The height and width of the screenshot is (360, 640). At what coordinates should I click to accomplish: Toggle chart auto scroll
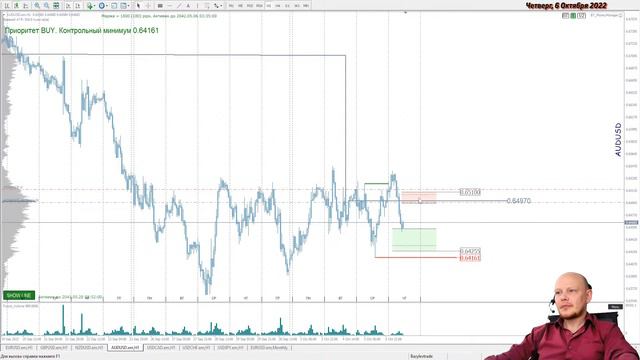tap(68, 6)
